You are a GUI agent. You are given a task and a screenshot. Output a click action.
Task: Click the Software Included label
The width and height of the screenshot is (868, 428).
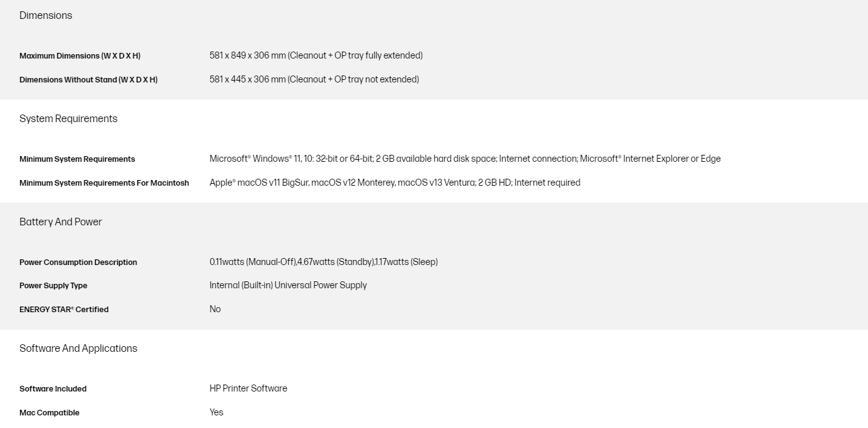click(53, 389)
